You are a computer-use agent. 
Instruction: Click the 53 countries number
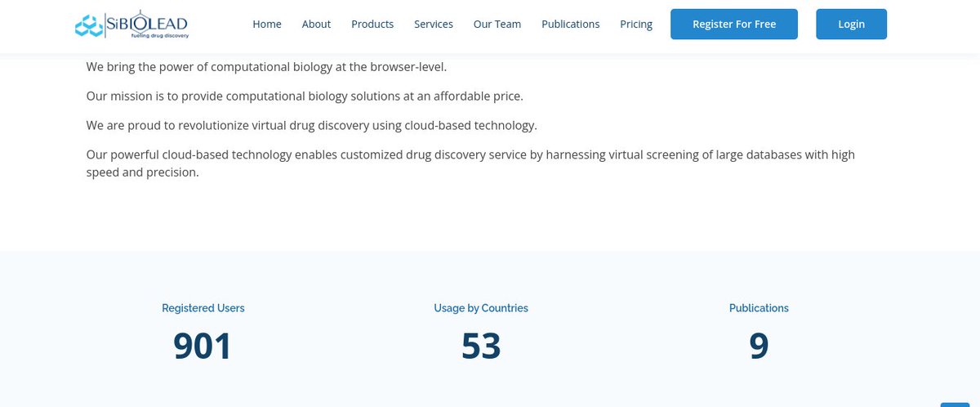481,346
